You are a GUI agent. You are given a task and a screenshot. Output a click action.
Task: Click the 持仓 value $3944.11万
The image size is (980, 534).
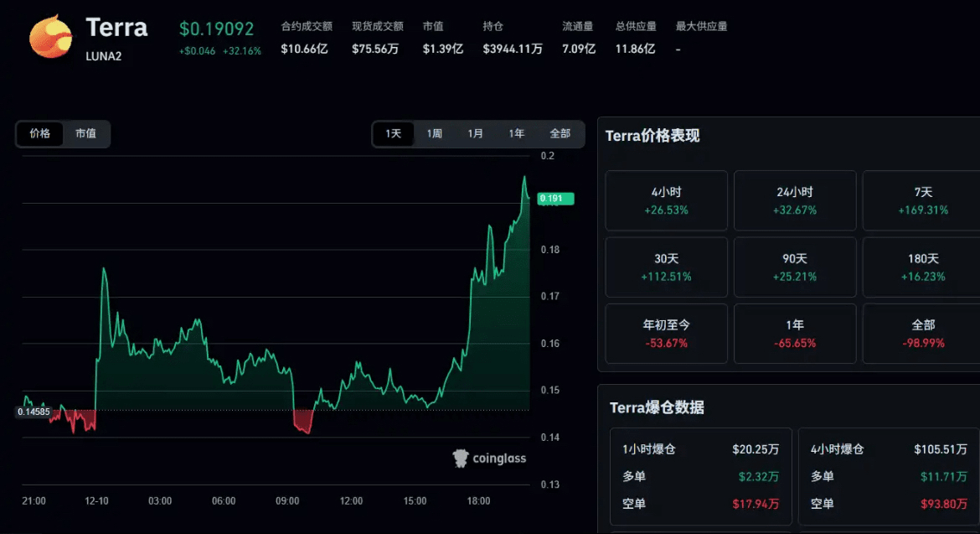click(x=513, y=49)
